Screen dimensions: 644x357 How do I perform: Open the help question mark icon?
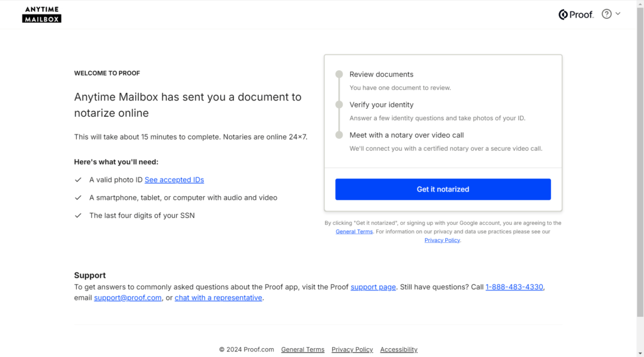(x=607, y=14)
